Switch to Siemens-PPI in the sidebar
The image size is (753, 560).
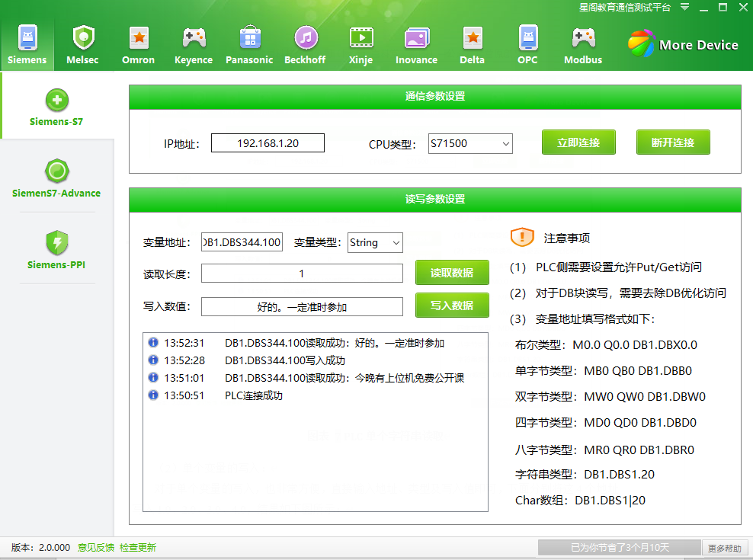[56, 250]
